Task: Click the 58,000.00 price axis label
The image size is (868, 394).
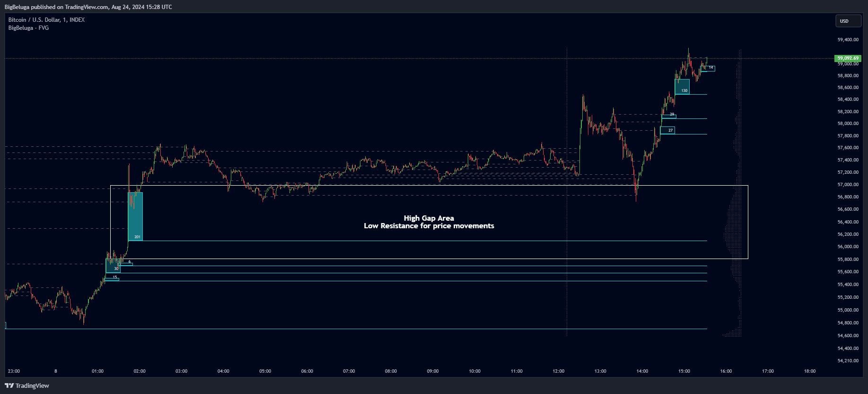Action: (x=848, y=124)
